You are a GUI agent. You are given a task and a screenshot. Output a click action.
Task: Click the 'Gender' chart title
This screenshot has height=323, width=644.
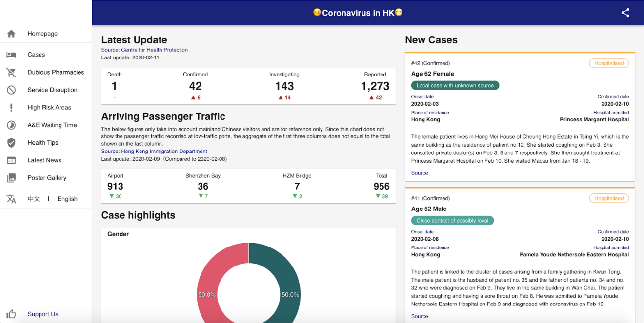(118, 234)
